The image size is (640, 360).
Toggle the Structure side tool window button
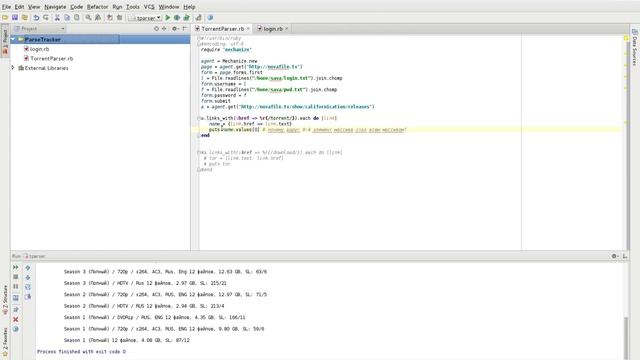pyautogui.click(x=5, y=300)
